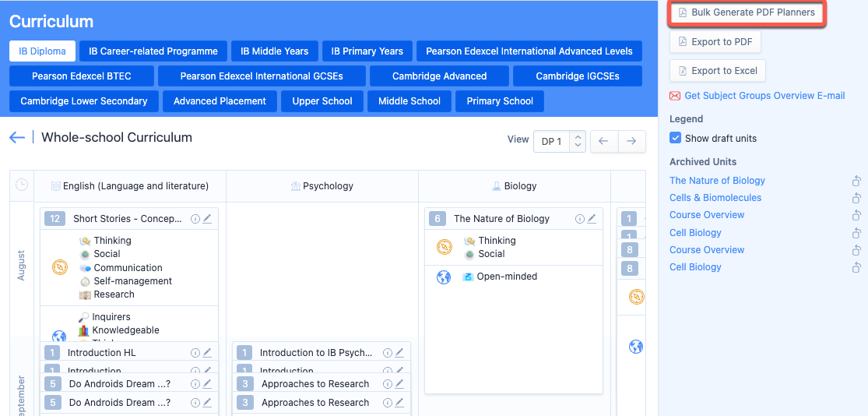
Task: Click pencil icon on Introduction to IB Psych unit
Action: point(399,352)
